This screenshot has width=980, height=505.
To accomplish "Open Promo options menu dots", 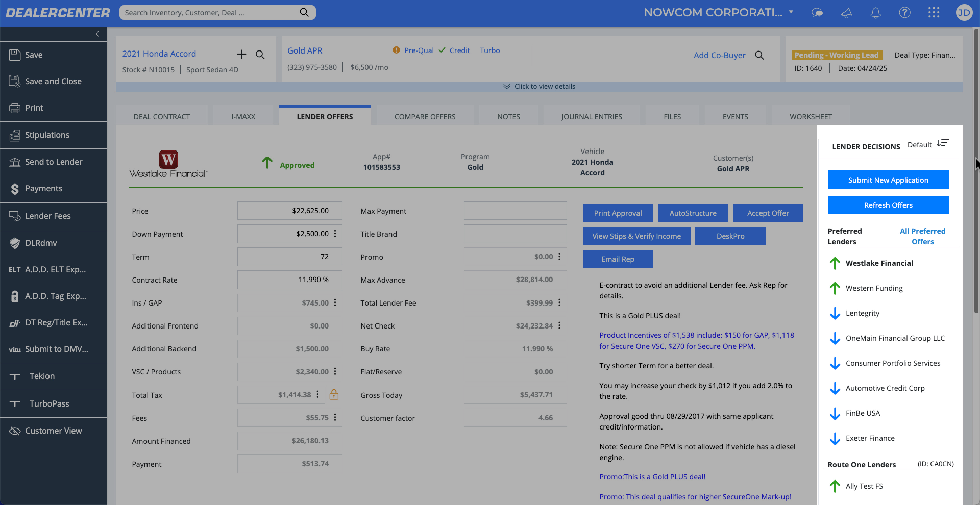I will point(559,257).
